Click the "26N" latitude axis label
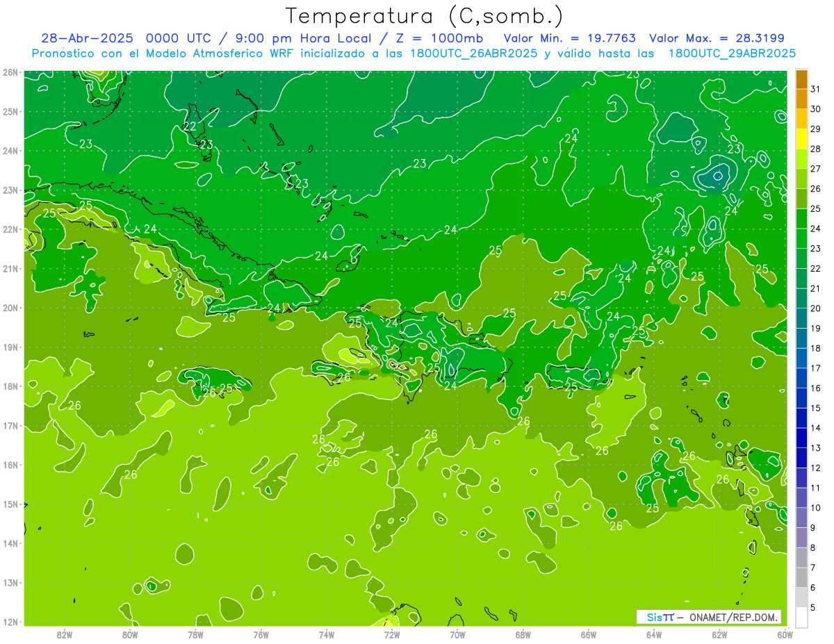 [x=10, y=72]
